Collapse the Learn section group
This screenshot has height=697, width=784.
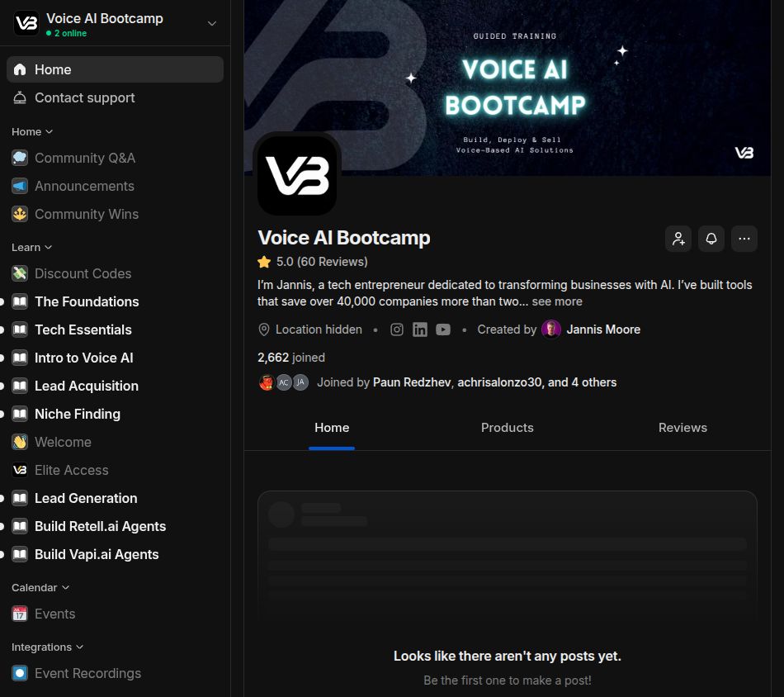[x=31, y=247]
